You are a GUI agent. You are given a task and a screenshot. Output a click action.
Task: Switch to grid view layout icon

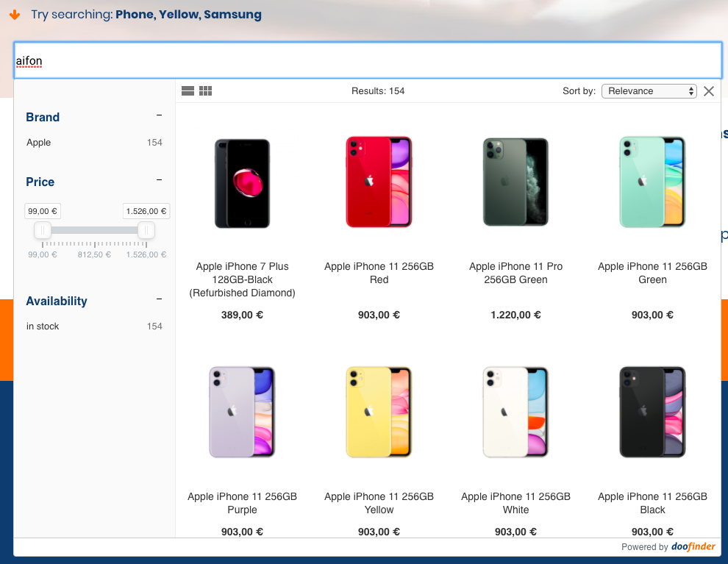205,91
